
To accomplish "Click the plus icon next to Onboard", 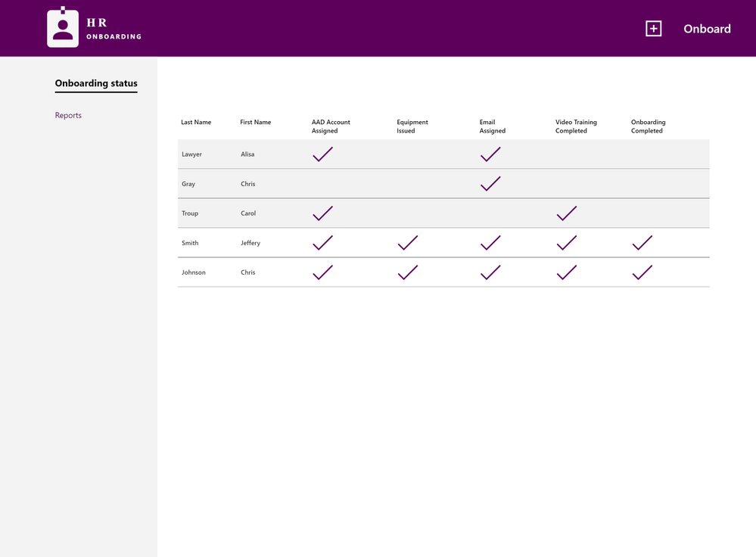I will click(653, 29).
